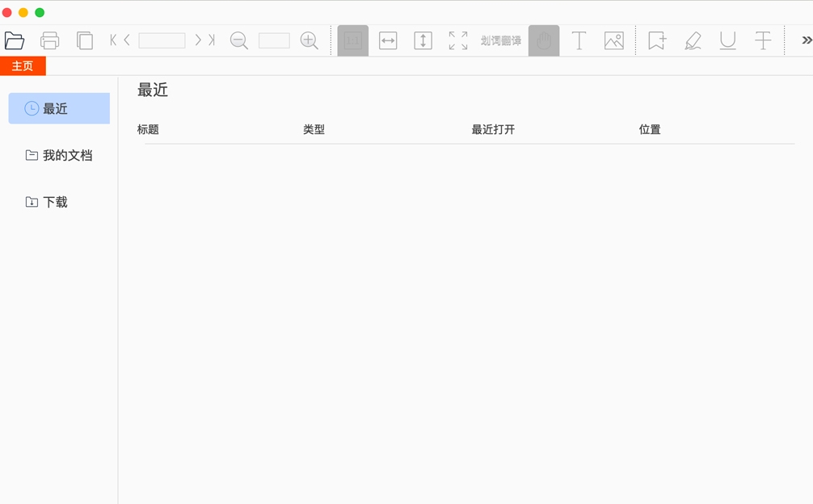The image size is (813, 504).
Task: Select the text tool (T) in toolbar
Action: click(579, 40)
